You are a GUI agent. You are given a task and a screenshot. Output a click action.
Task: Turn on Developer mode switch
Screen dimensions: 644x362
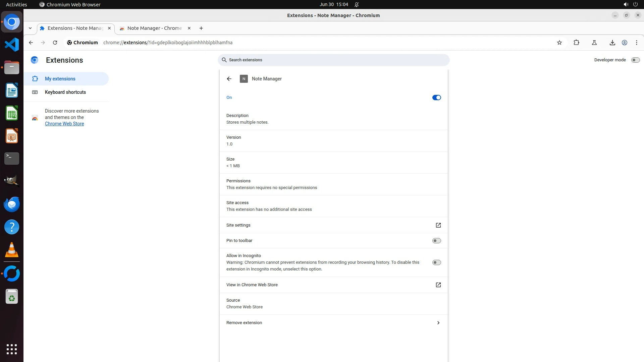click(x=635, y=60)
